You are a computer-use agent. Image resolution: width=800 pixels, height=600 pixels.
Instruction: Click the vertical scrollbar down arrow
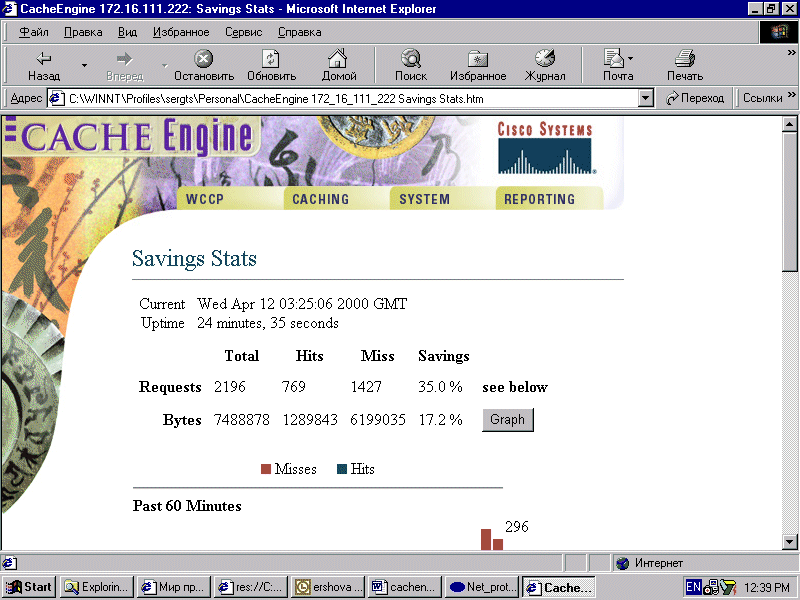pos(789,542)
